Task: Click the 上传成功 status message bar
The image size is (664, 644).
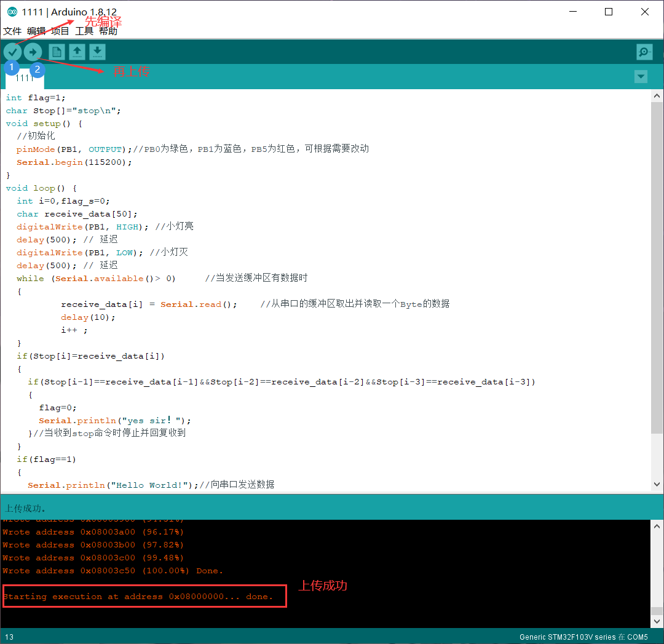Action: pyautogui.click(x=246, y=506)
